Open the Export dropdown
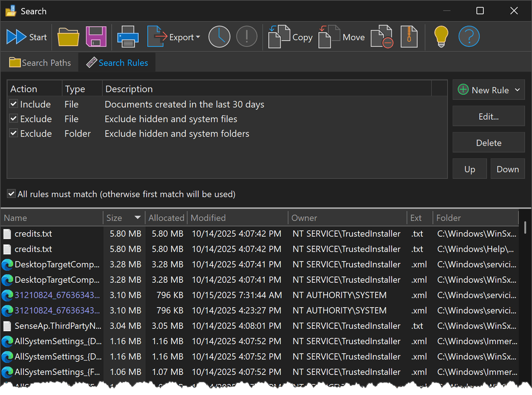Image resolution: width=532 pixels, height=395 pixels. tap(197, 37)
